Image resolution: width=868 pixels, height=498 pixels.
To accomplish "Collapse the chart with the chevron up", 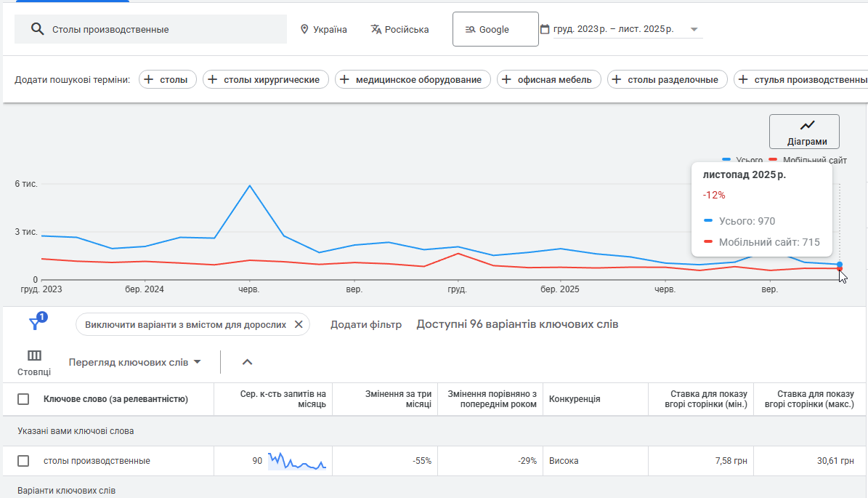I will 247,362.
